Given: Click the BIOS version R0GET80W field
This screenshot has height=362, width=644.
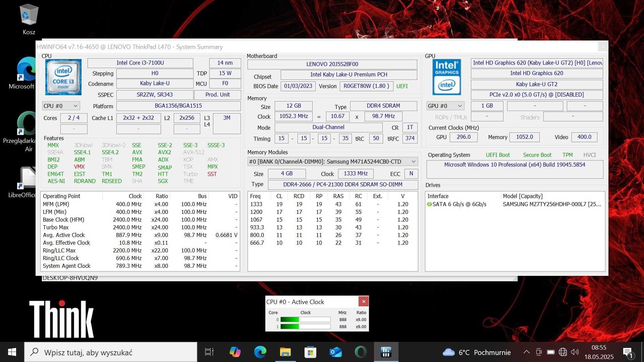Looking at the screenshot, I should [366, 86].
